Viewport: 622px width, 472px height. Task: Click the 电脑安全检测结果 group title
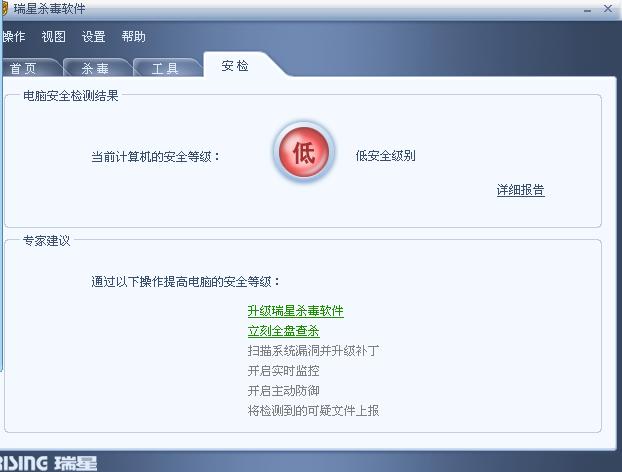tap(71, 96)
